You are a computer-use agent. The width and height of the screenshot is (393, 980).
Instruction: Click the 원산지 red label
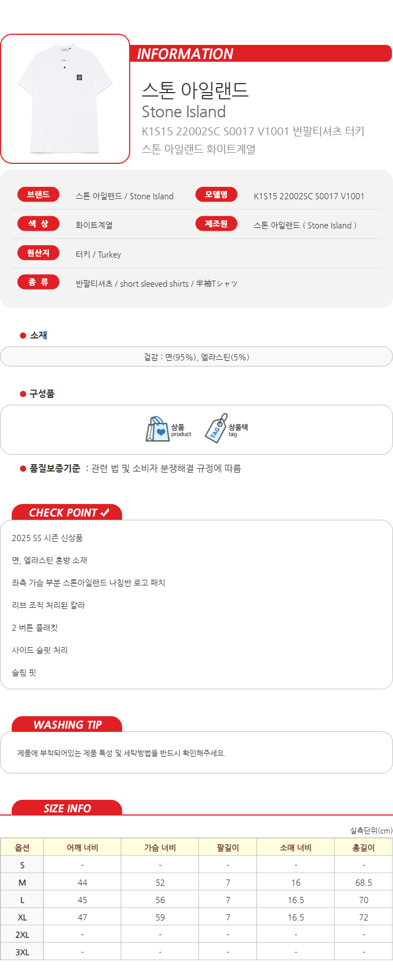[38, 253]
